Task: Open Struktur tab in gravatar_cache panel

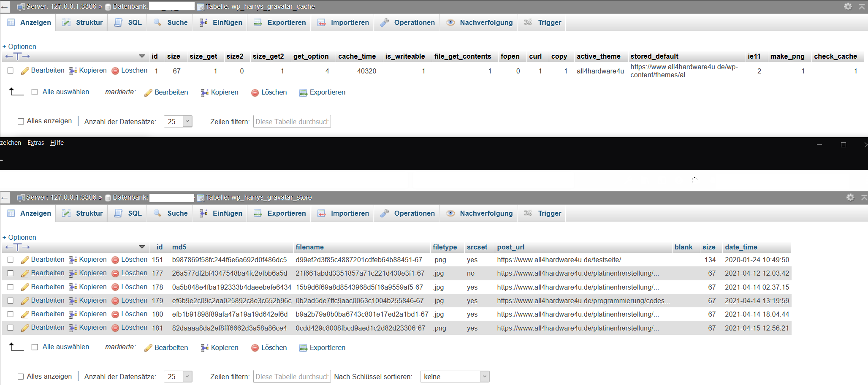Action: coord(82,22)
